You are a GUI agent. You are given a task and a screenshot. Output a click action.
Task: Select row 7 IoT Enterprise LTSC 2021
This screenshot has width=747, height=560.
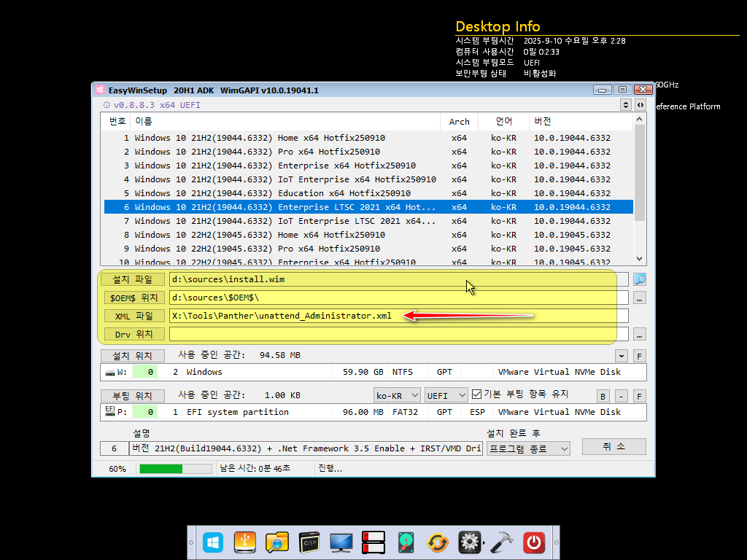point(368,220)
